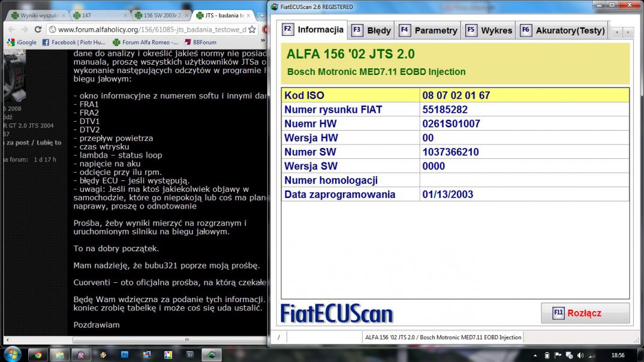Reload the forum page
This screenshot has width=644, height=362.
tap(38, 29)
